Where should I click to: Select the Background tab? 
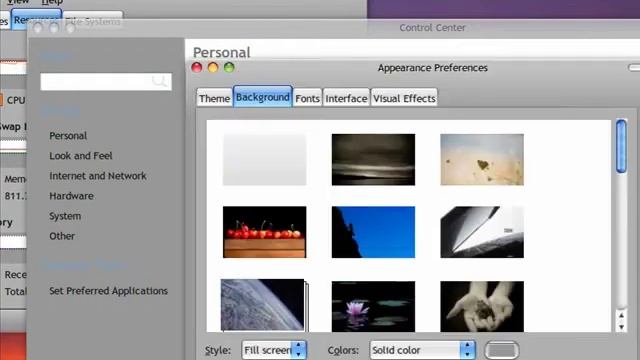(x=263, y=97)
